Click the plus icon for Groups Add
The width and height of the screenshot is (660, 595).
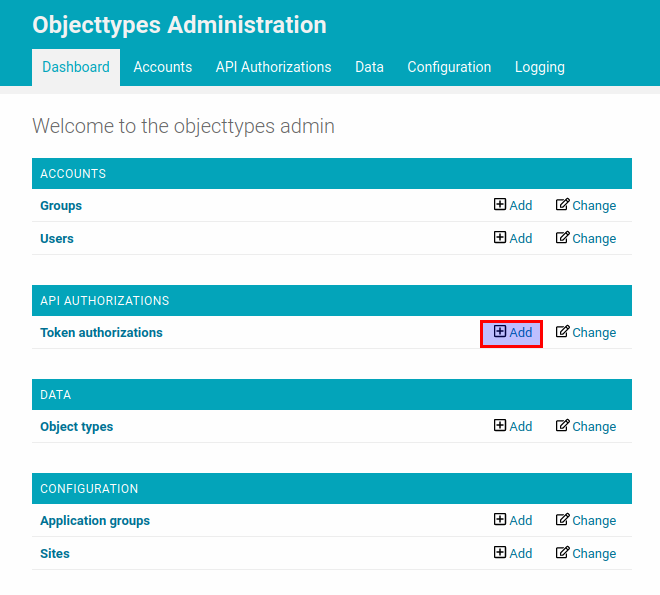500,205
